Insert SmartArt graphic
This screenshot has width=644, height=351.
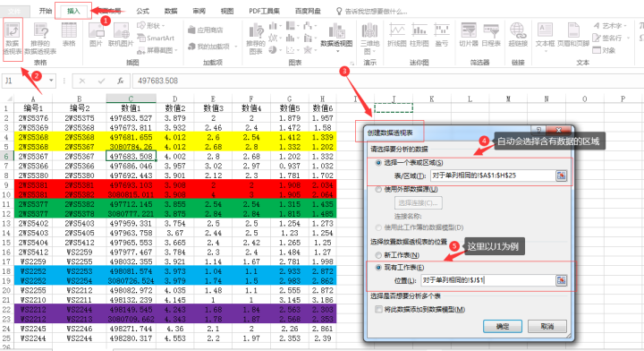point(156,38)
